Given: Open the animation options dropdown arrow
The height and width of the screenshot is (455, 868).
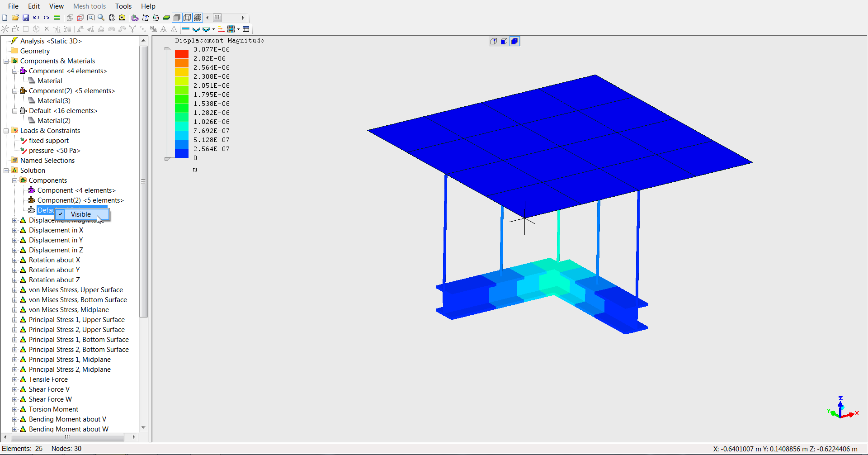Looking at the screenshot, I should point(238,29).
